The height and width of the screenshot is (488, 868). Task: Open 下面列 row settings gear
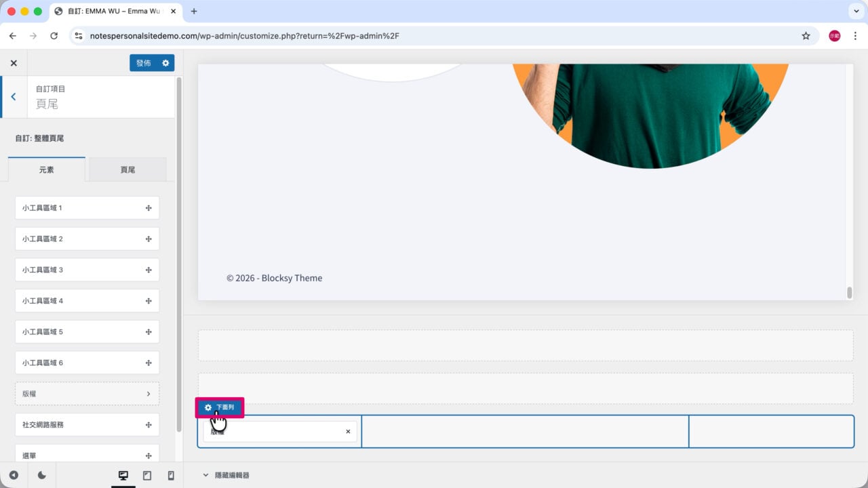point(208,407)
